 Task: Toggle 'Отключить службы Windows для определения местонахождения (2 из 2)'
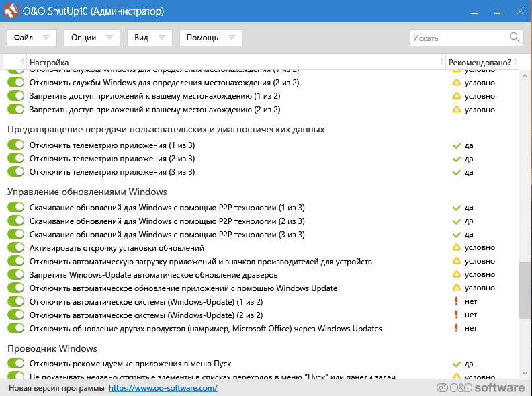click(16, 83)
